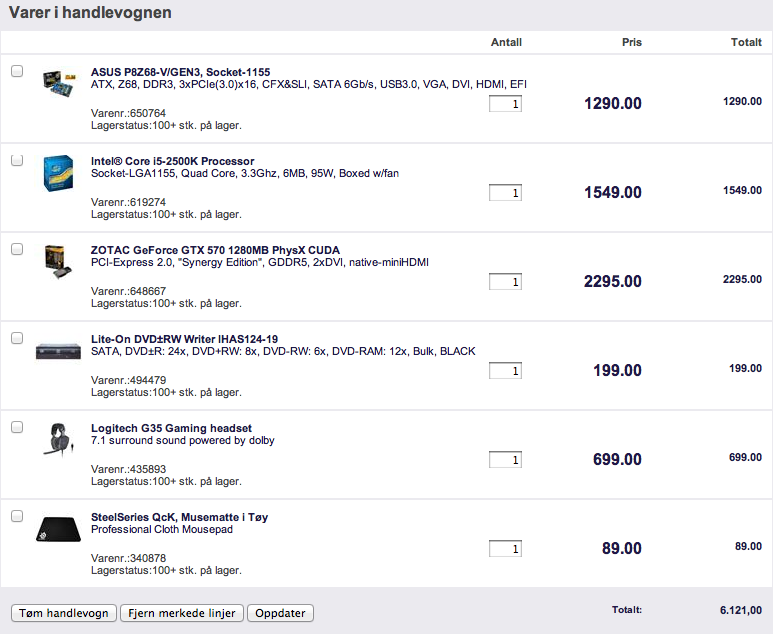
Task: Tick the ZOTAC GeForce GTX 570 checkbox
Action: (17, 249)
